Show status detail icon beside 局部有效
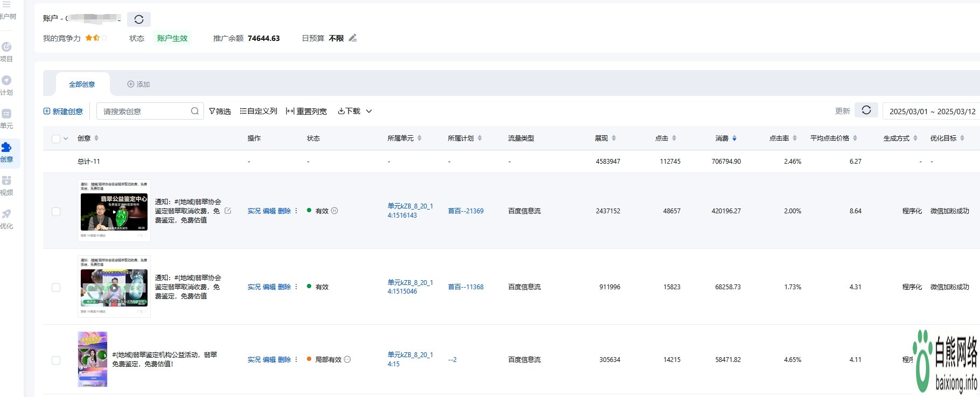Image resolution: width=980 pixels, height=397 pixels. point(347,359)
